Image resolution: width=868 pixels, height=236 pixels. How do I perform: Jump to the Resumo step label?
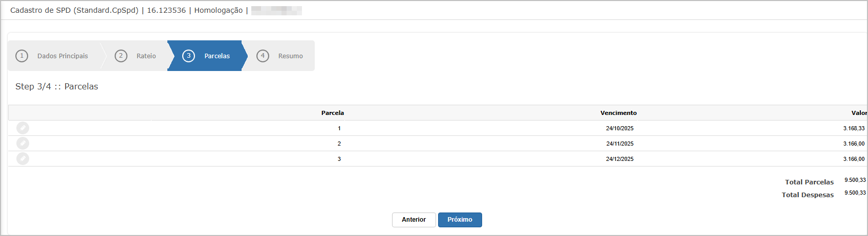(290, 56)
